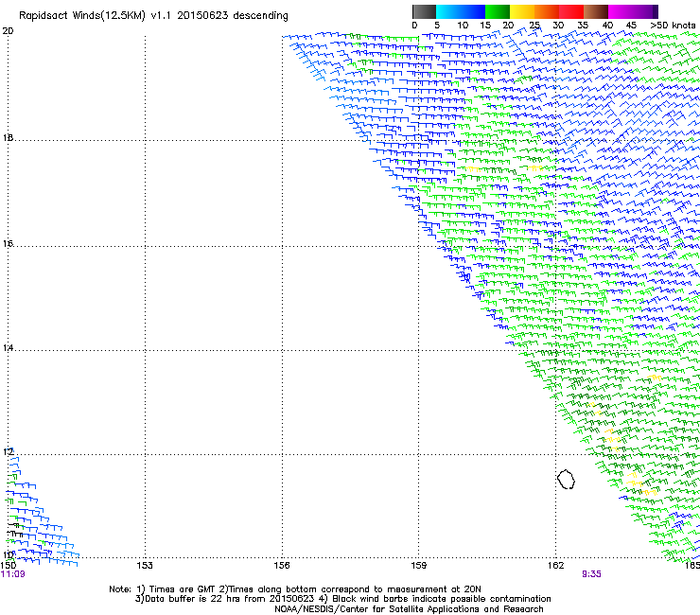Click the NOAA/NESDIS credit line
This screenshot has height=615, width=700.
coord(409,609)
